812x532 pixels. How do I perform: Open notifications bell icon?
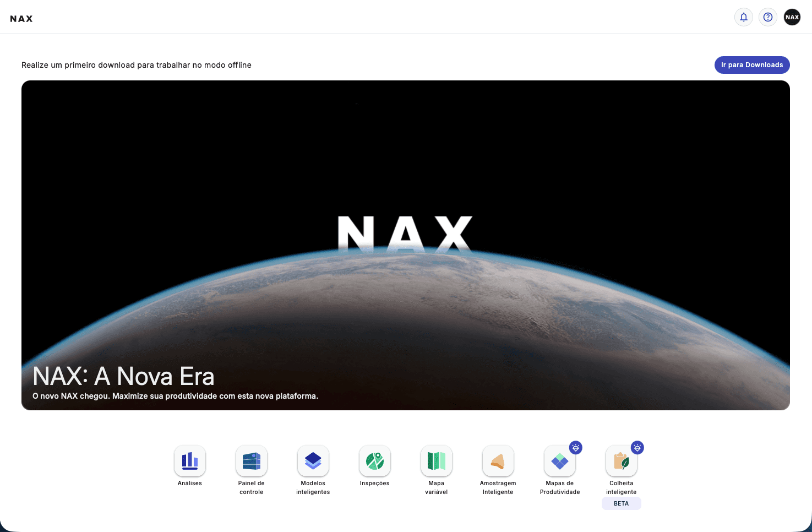[x=744, y=17]
